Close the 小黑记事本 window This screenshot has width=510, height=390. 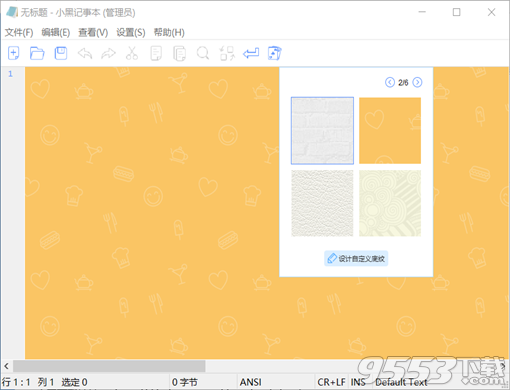[x=491, y=12]
